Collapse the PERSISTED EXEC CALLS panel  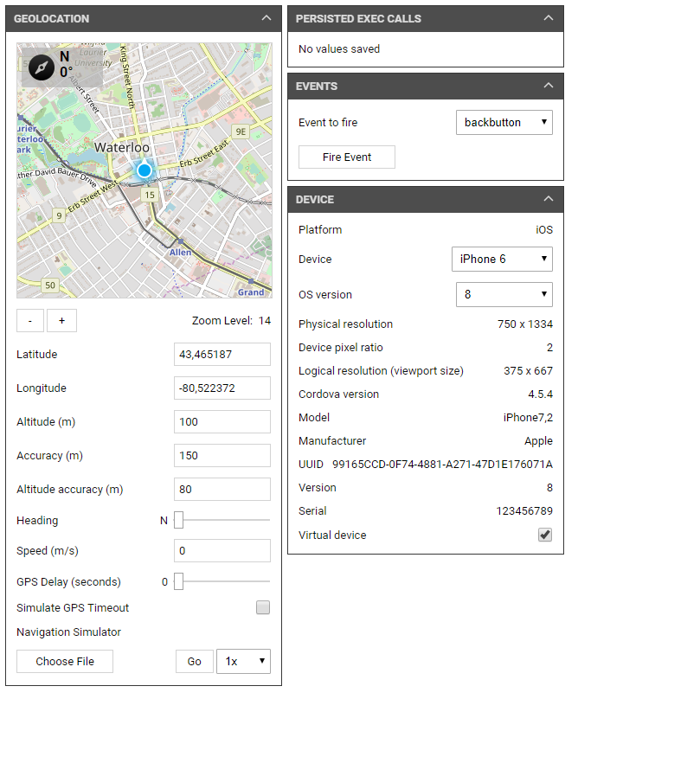click(548, 17)
